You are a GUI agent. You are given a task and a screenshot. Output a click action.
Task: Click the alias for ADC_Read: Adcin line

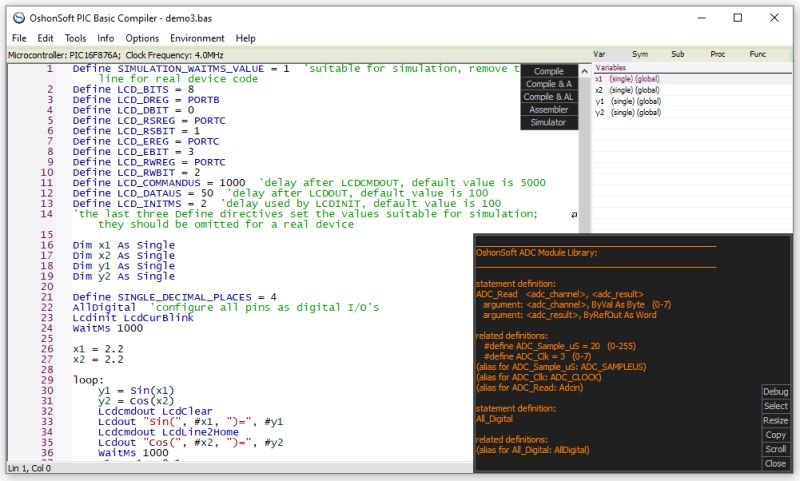(x=530, y=388)
